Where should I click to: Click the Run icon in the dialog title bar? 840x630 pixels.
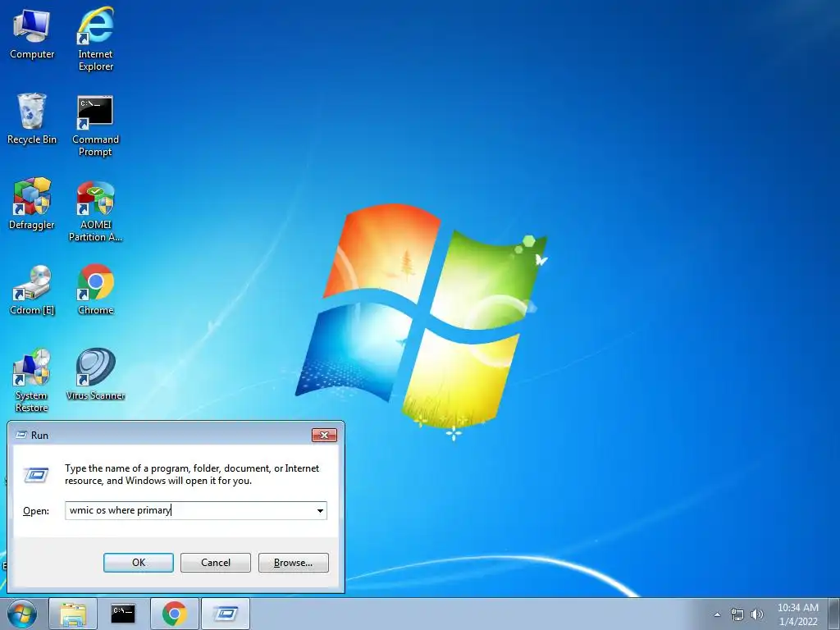click(x=21, y=435)
